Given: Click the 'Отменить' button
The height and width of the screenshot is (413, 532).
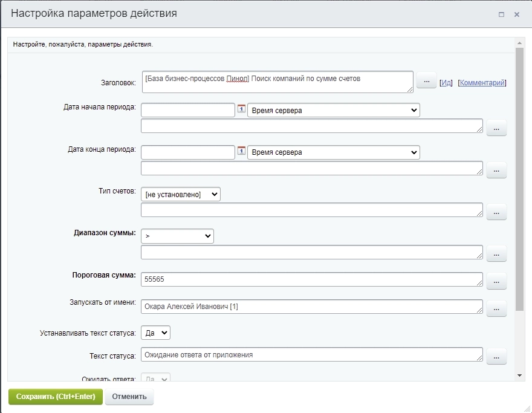Looking at the screenshot, I should [129, 397].
